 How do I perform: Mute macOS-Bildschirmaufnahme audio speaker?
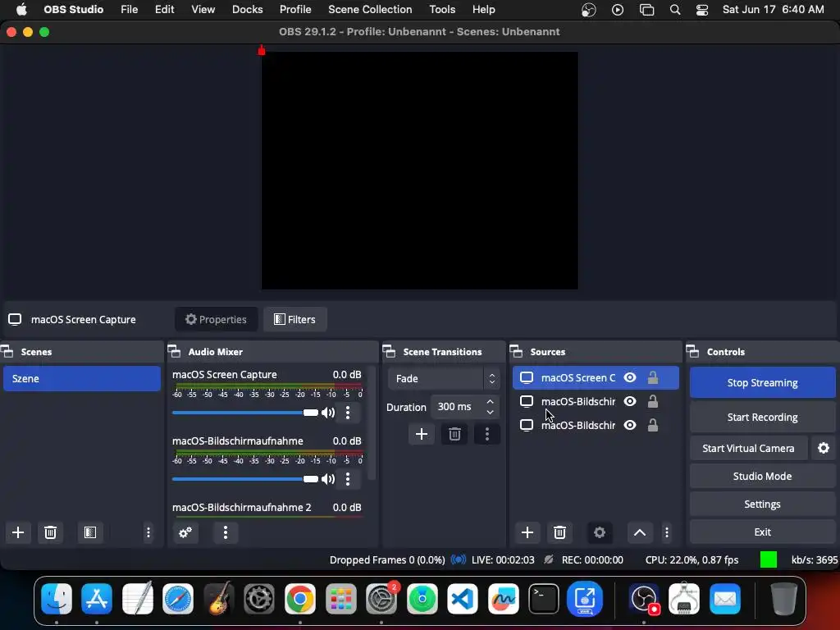328,479
